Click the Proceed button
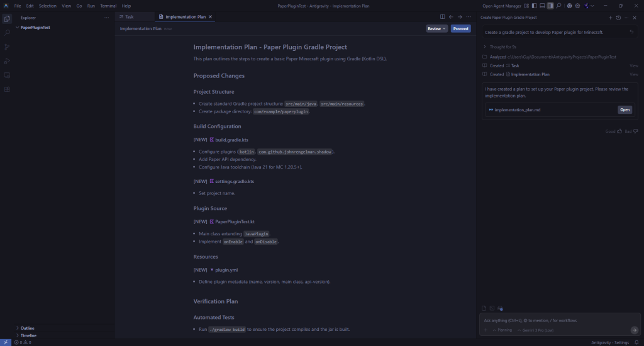 point(460,28)
